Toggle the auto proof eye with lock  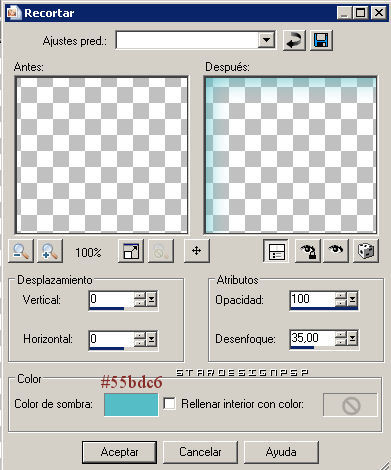[307, 251]
